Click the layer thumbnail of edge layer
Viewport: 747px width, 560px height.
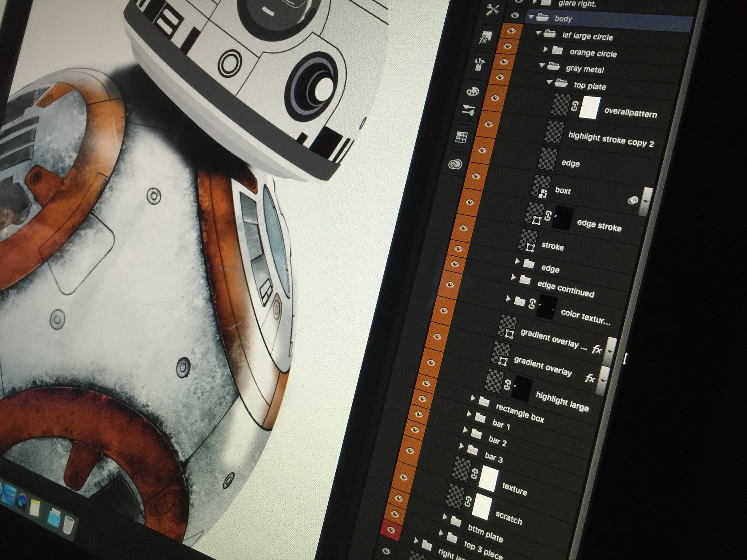coord(548,159)
